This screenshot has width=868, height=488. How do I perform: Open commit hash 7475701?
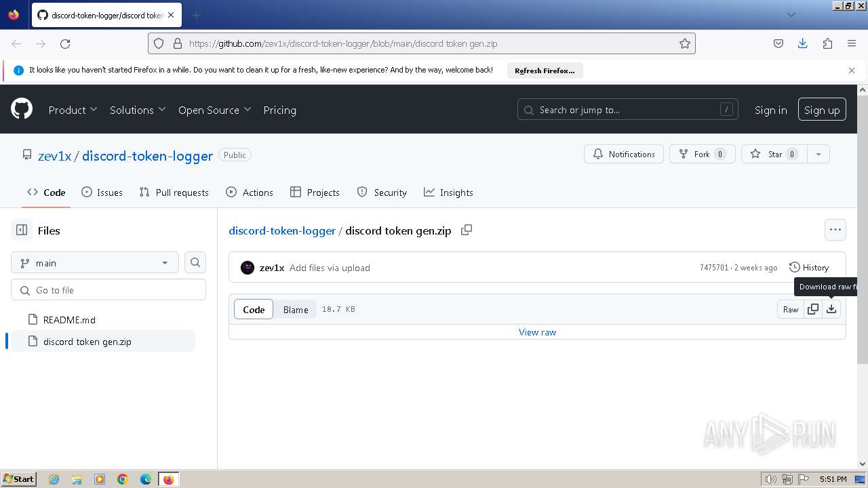tap(714, 268)
